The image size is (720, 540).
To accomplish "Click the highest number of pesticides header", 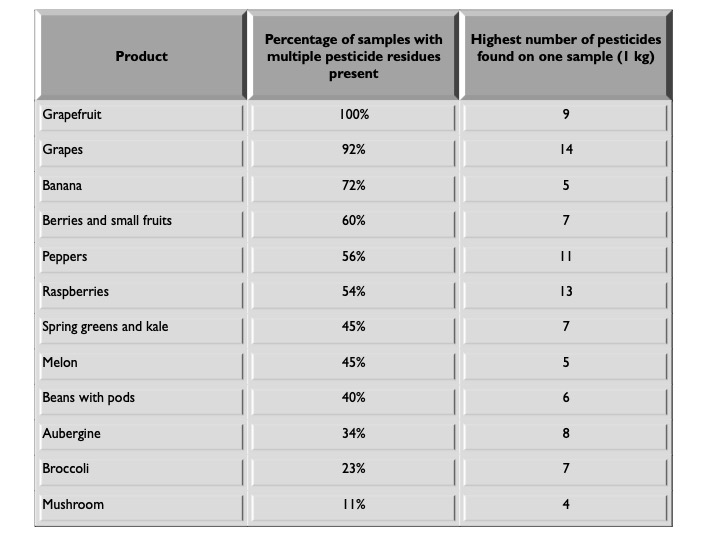I will [x=565, y=56].
